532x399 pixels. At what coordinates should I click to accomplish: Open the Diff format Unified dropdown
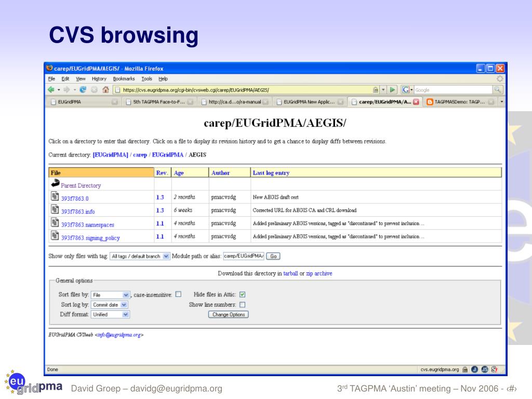[110, 314]
